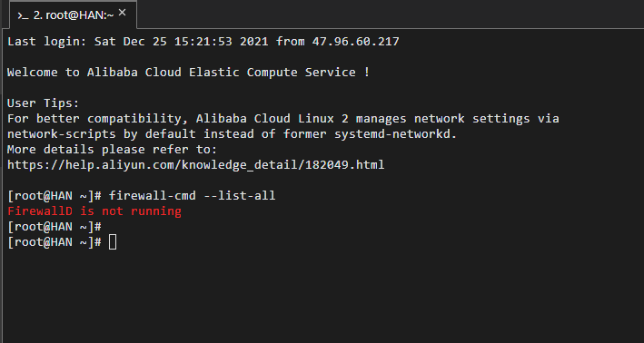The width and height of the screenshot is (644, 343).
Task: Open the help.aliyun.com knowledge_detail link
Action: click(196, 165)
